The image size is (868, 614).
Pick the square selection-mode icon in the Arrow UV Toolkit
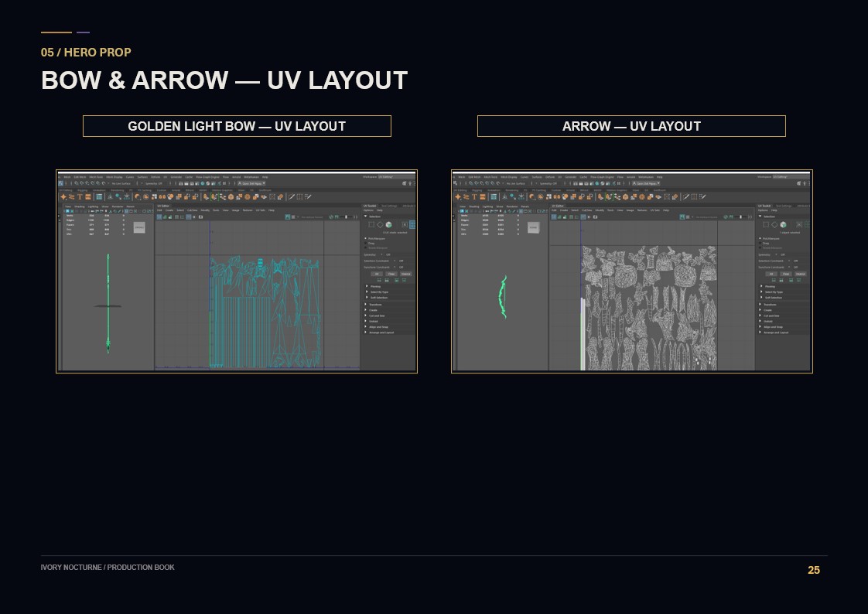pyautogui.click(x=766, y=224)
